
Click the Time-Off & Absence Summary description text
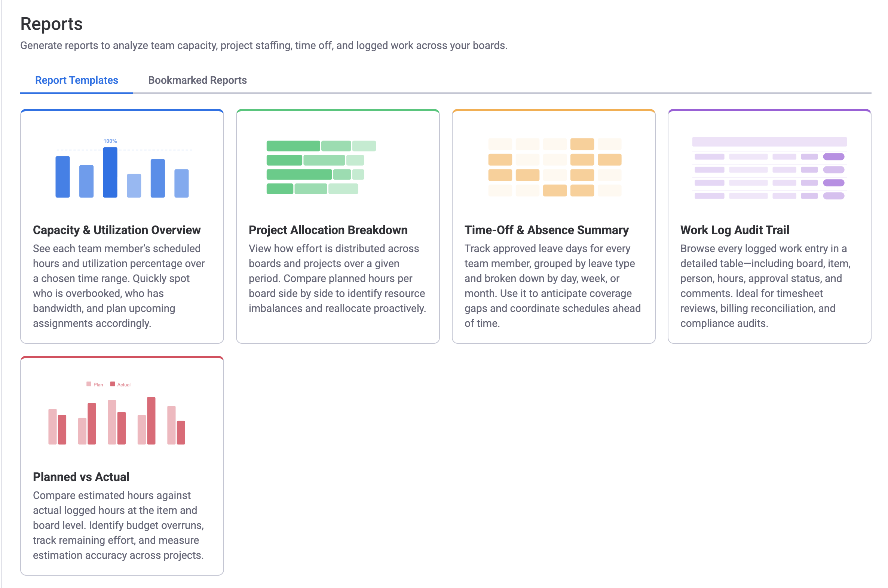tap(552, 286)
